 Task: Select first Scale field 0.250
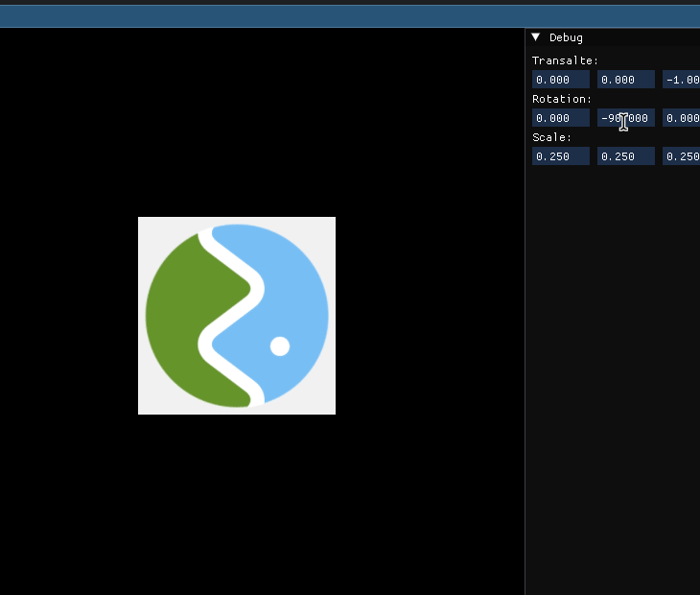coord(561,156)
